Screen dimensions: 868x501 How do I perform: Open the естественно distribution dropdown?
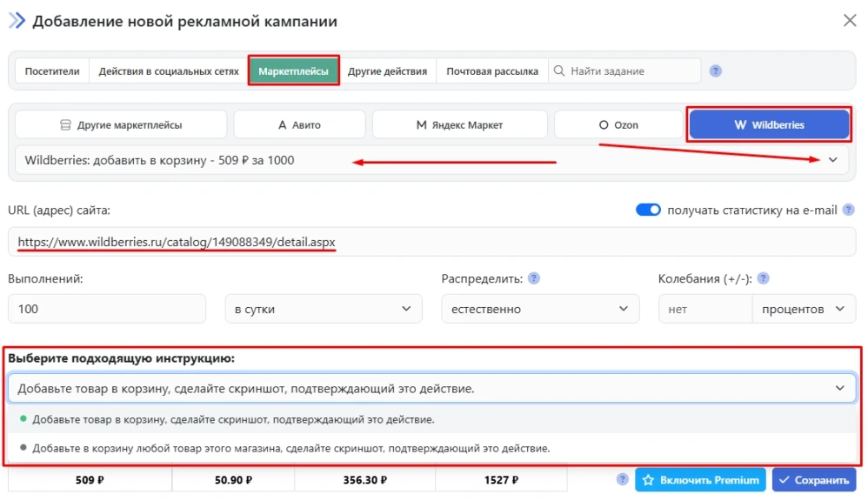(x=540, y=309)
